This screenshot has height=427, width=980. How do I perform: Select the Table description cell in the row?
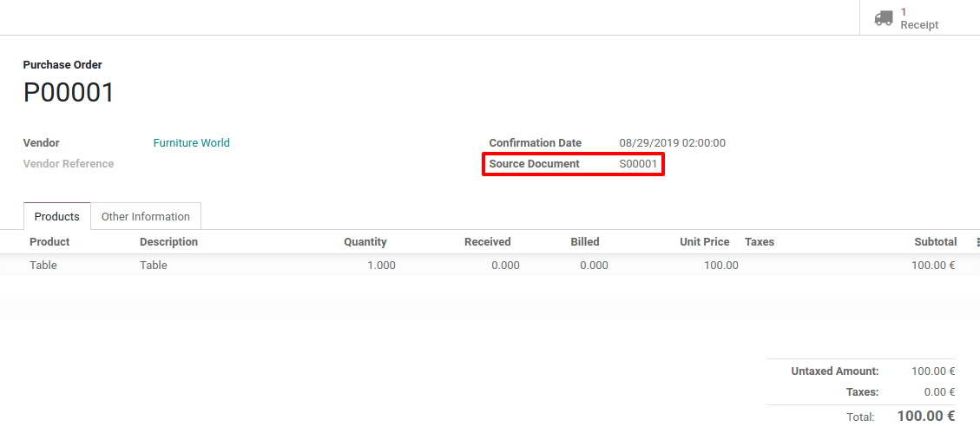click(154, 266)
